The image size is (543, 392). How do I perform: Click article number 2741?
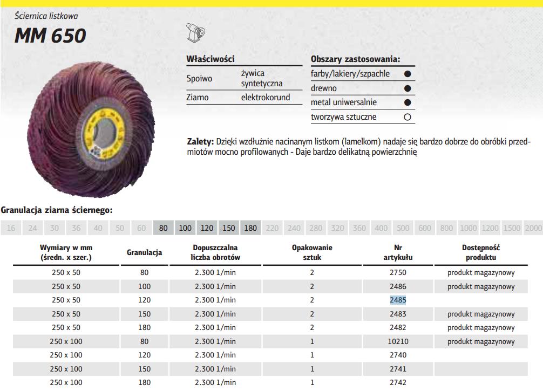pyautogui.click(x=398, y=369)
